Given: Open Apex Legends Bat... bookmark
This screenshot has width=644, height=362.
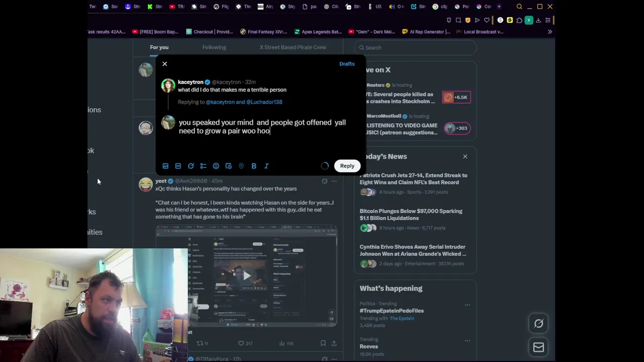Looking at the screenshot, I should 318,32.
